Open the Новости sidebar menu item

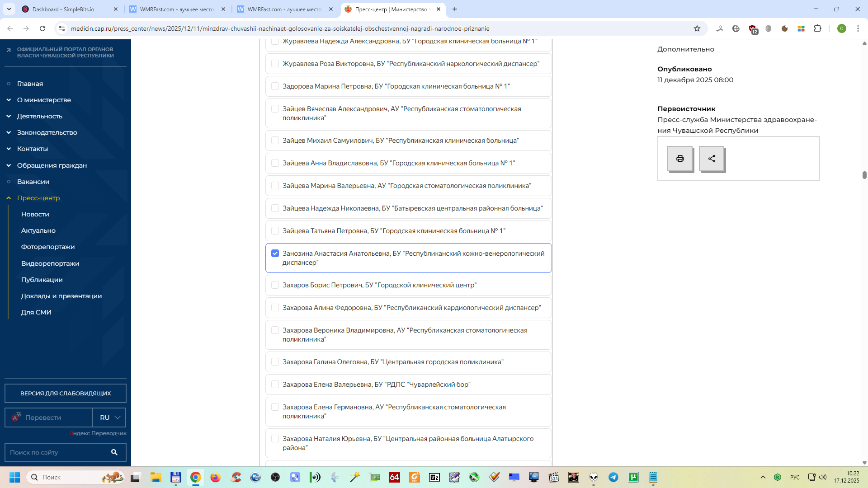click(35, 214)
